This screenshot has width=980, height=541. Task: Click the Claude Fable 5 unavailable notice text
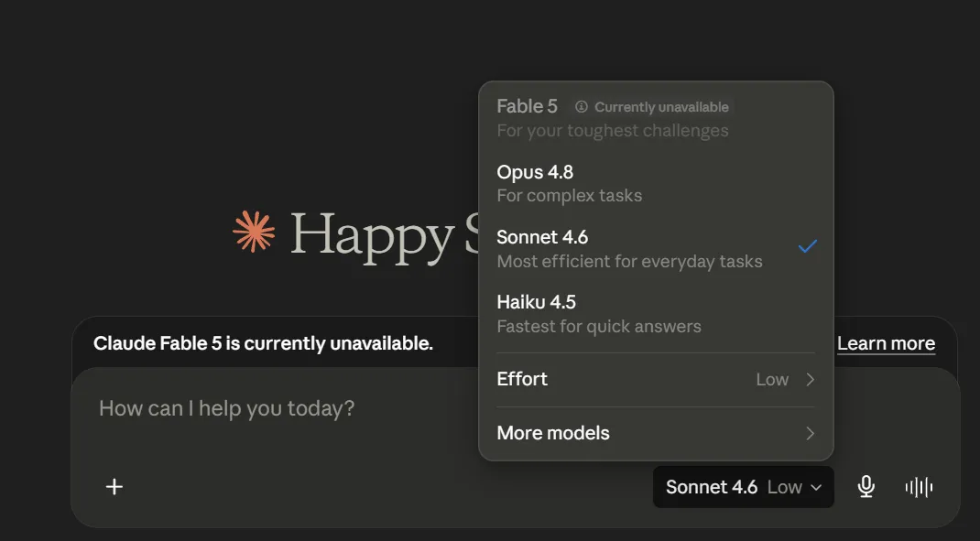[x=263, y=343]
